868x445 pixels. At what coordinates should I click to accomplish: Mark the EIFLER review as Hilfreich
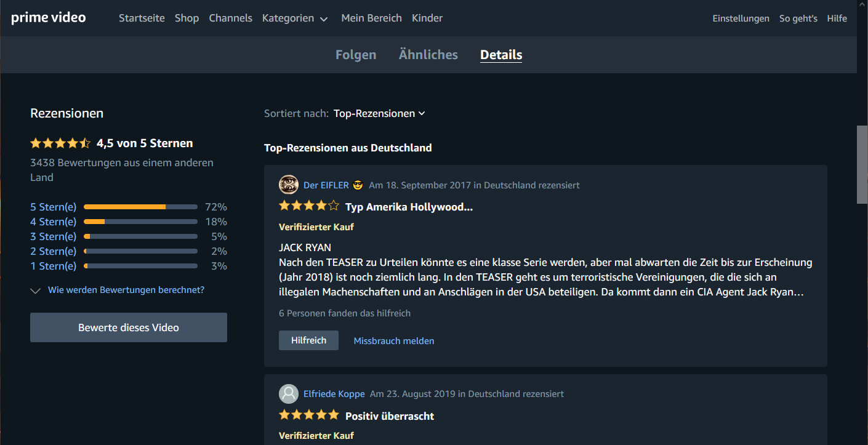coord(308,340)
